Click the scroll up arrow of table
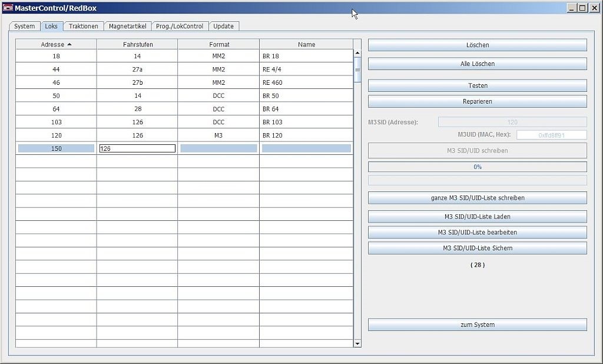 tap(357, 54)
